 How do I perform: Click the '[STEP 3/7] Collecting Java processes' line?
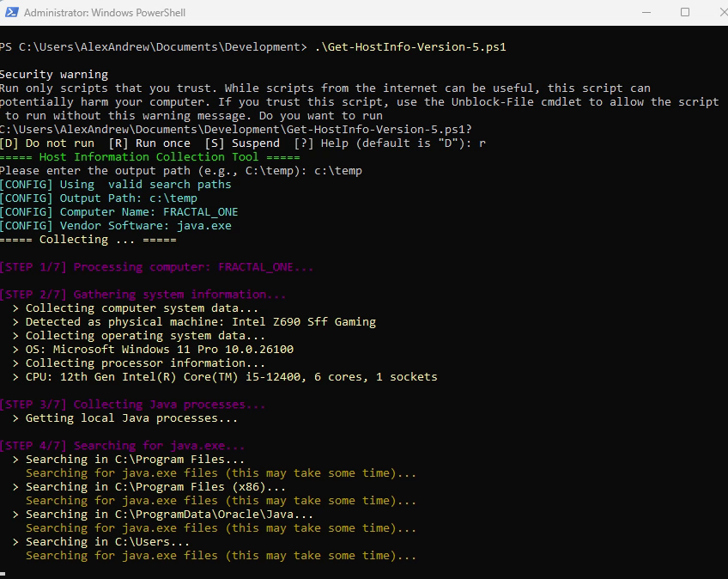point(133,405)
